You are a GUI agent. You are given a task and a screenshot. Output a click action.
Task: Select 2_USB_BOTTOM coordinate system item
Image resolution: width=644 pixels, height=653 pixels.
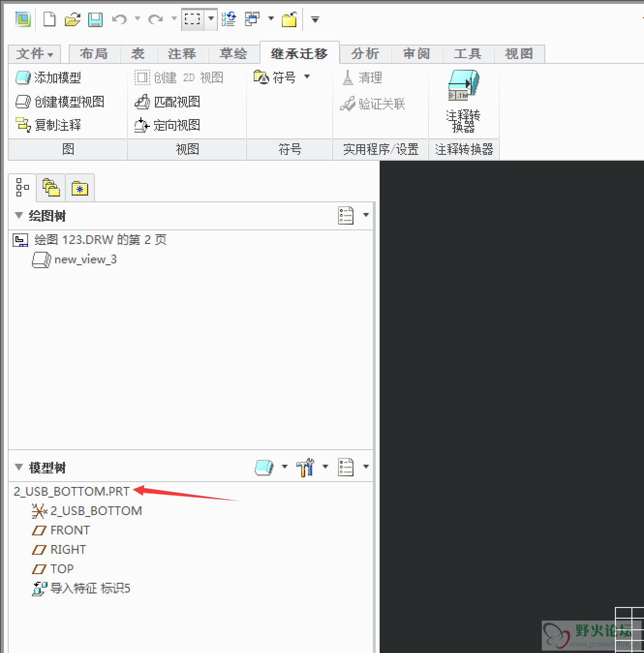point(87,511)
